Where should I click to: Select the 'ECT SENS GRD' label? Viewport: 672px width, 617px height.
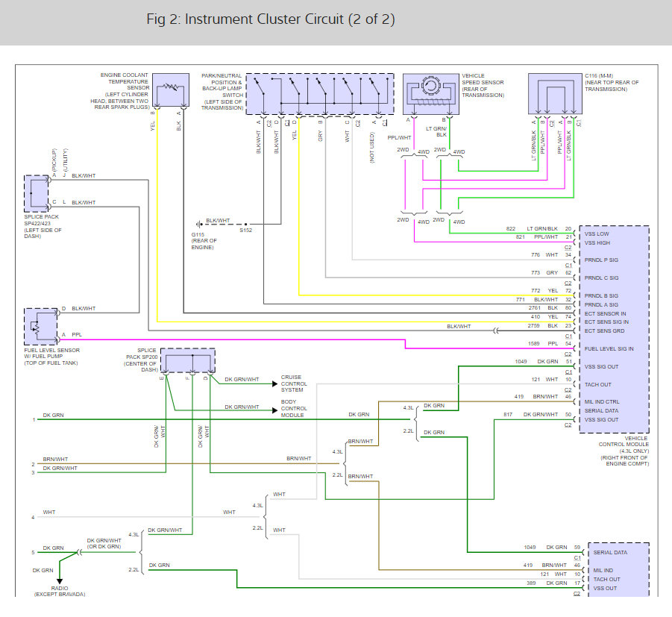(604, 331)
